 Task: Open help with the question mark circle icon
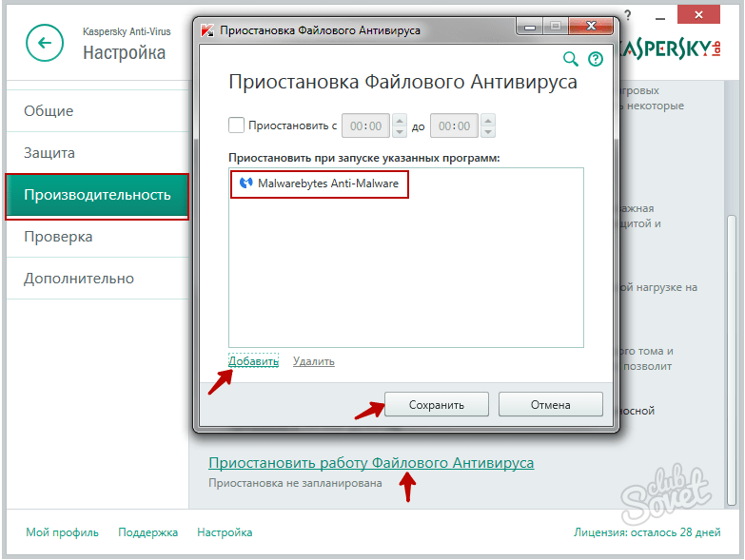pos(596,59)
